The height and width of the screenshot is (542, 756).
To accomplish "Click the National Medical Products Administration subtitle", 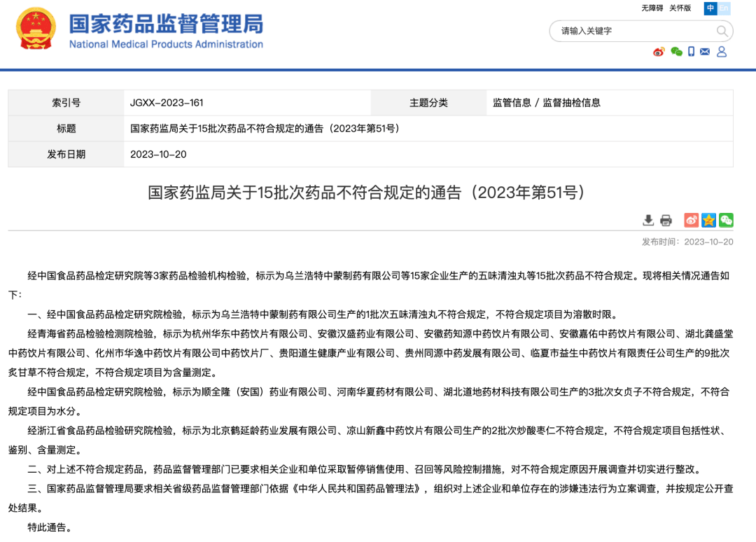I will [x=167, y=44].
